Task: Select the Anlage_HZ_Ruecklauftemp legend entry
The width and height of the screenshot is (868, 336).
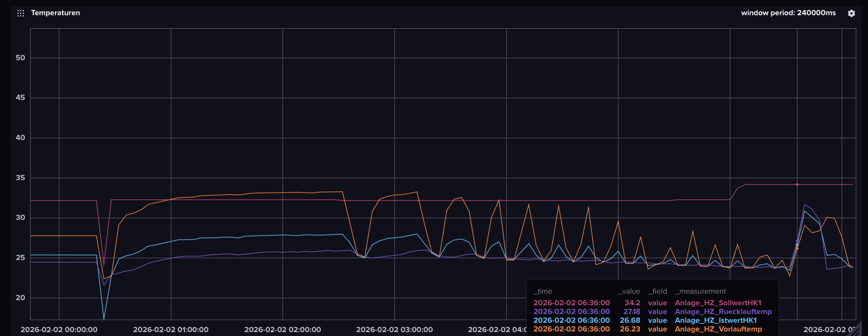Action: (x=723, y=311)
